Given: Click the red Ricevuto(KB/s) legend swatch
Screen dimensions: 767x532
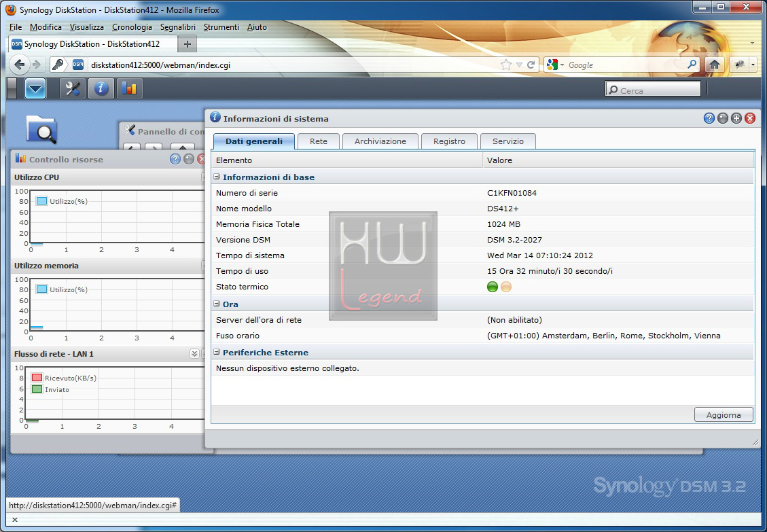Looking at the screenshot, I should pyautogui.click(x=37, y=377).
